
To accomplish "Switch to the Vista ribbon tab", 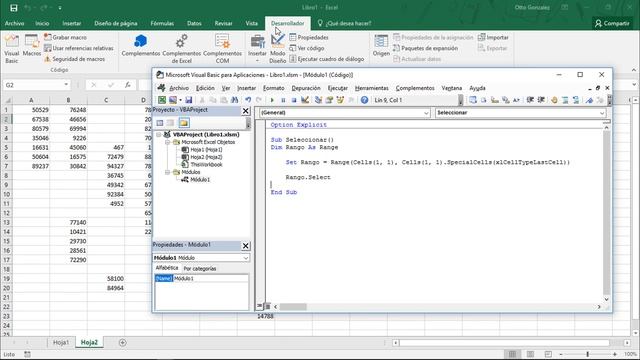I will click(x=251, y=23).
